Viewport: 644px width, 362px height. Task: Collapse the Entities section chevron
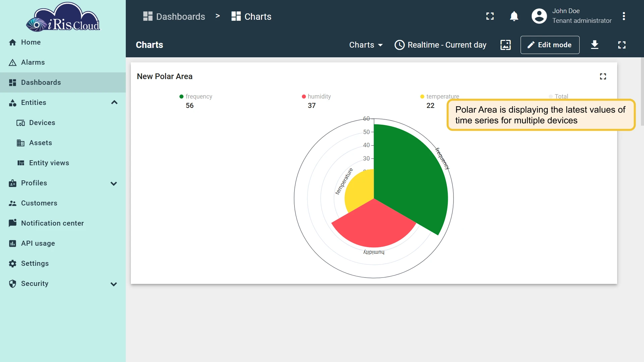114,103
